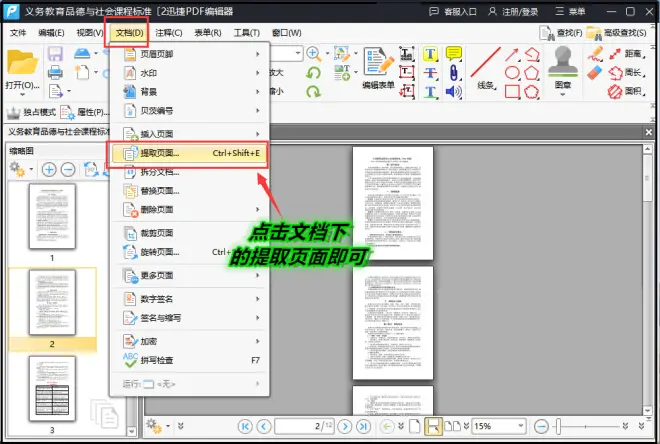660x444 pixels.
Task: Open the Comments(C) menu
Action: pos(169,33)
